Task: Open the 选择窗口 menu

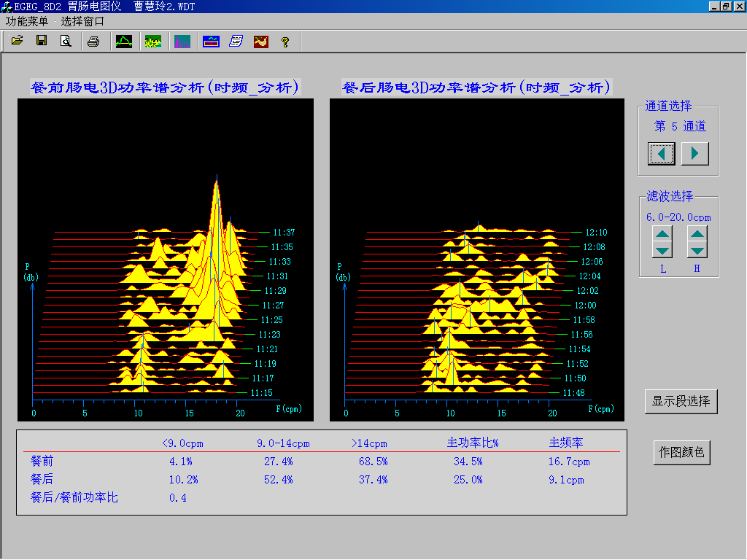Action: 82,22
